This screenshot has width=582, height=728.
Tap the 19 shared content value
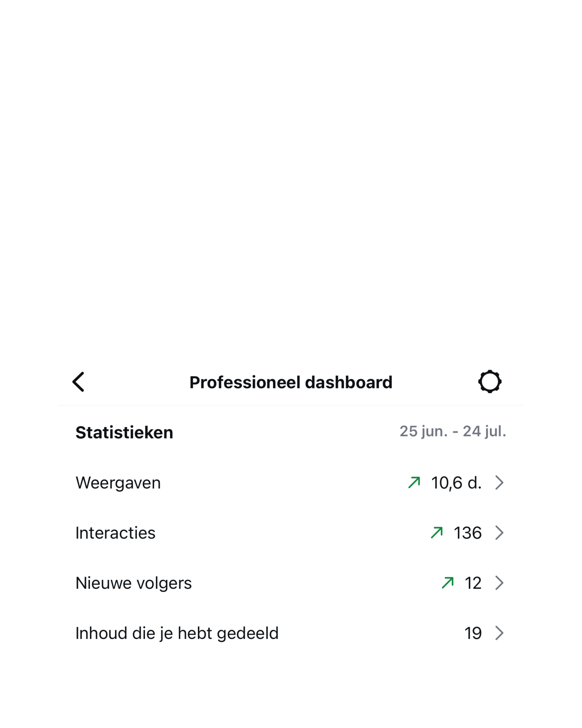click(473, 633)
